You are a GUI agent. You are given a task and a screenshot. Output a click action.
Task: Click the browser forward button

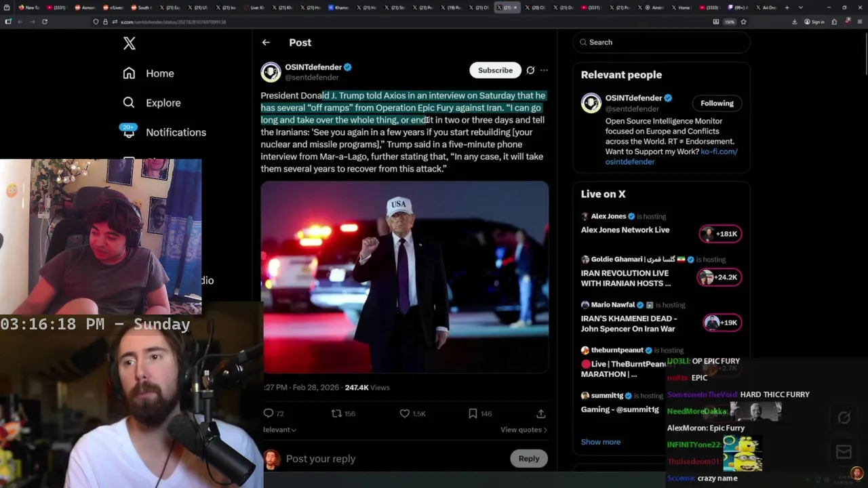coord(32,22)
